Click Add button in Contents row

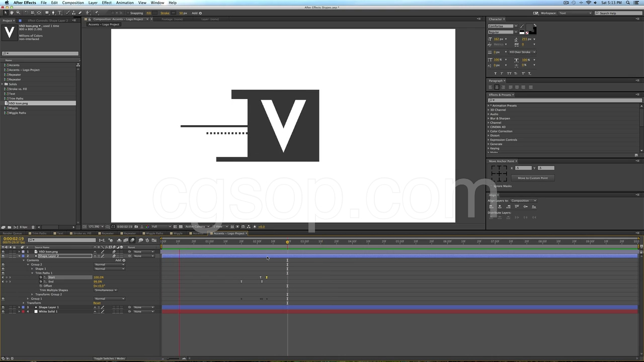(124, 260)
